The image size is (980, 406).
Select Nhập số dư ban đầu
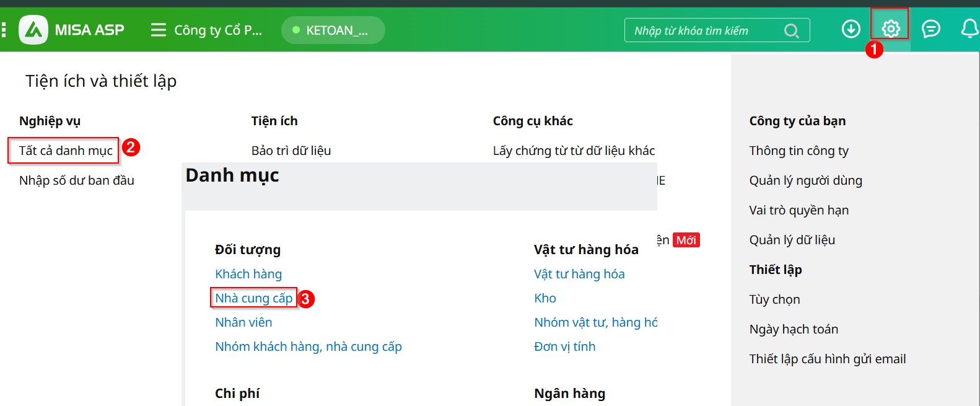[77, 180]
